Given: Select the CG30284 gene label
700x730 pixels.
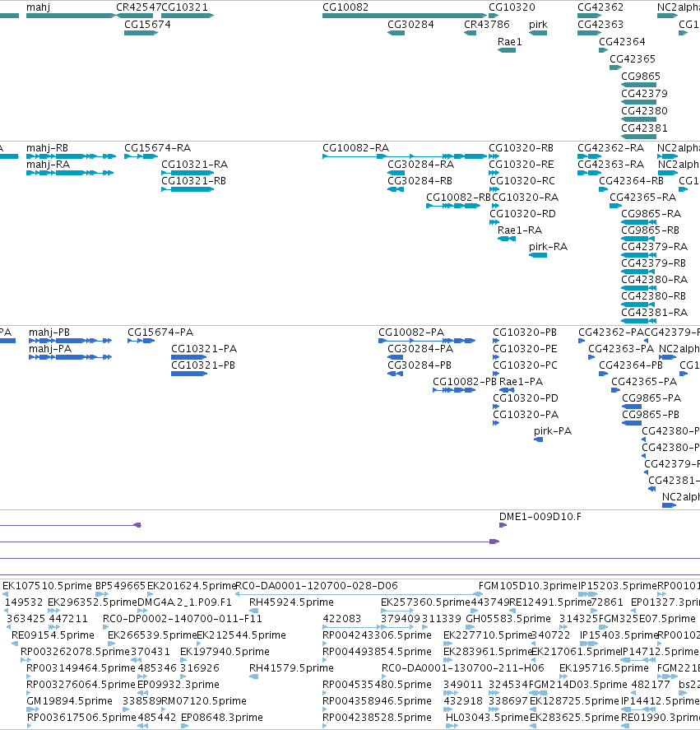Looking at the screenshot, I should [410, 25].
